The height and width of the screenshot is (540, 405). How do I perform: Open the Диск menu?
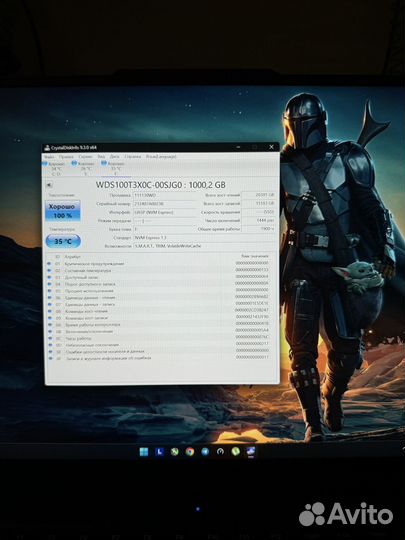[x=114, y=157]
